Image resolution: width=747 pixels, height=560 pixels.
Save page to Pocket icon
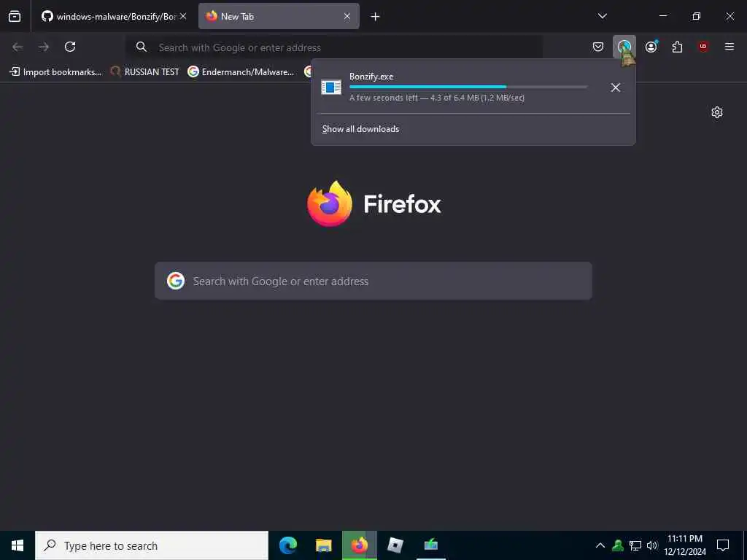coord(598,47)
